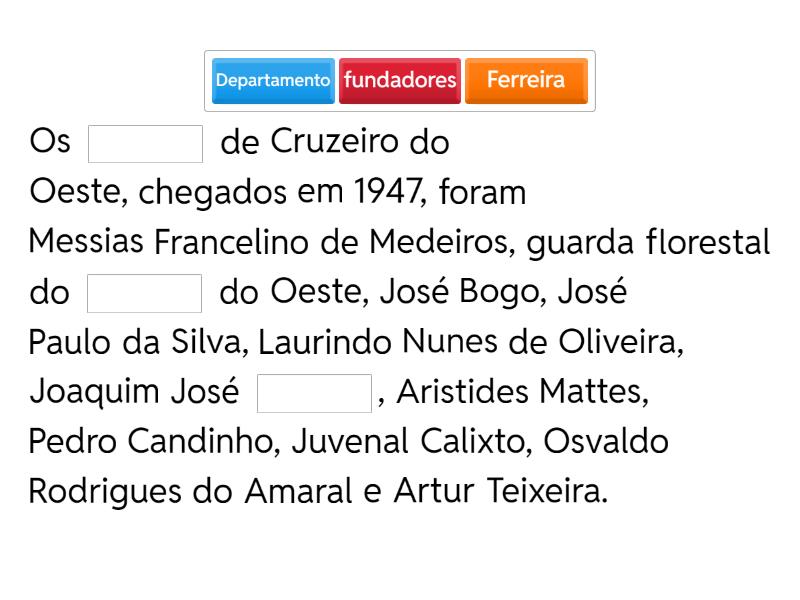Click the blank after the word Os
Viewport: 800px width, 600px height.
point(146,143)
